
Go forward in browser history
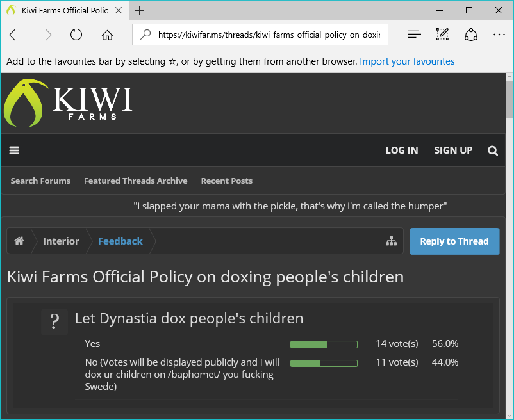tap(46, 35)
